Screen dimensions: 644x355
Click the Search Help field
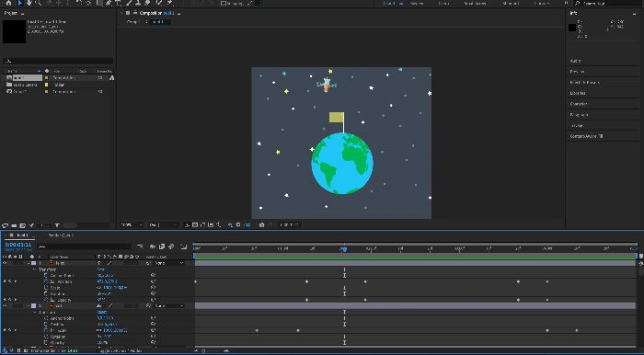pos(609,4)
